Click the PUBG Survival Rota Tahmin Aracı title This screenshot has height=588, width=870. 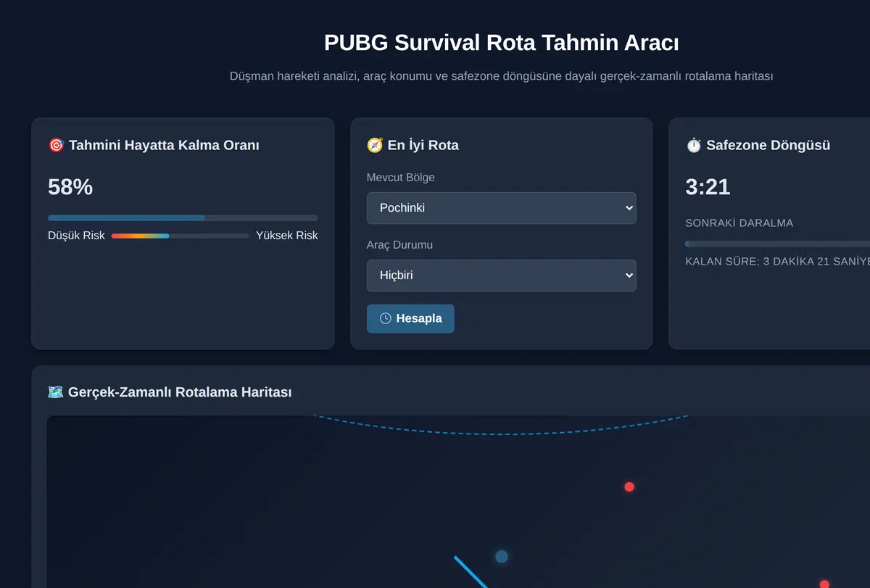[x=502, y=43]
